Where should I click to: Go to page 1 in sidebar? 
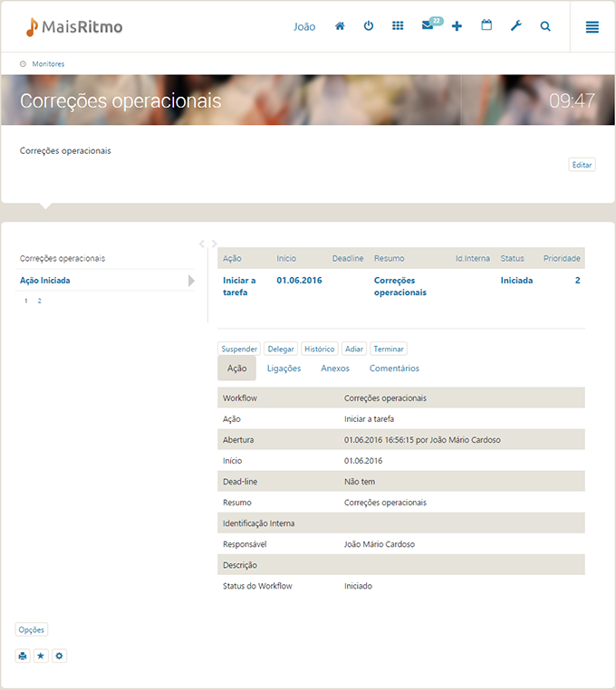pyautogui.click(x=26, y=301)
